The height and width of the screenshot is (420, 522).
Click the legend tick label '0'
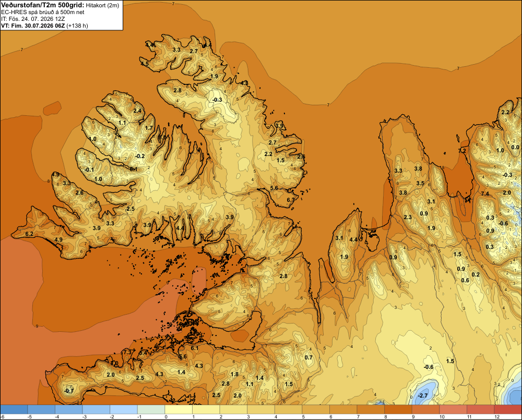166,417
